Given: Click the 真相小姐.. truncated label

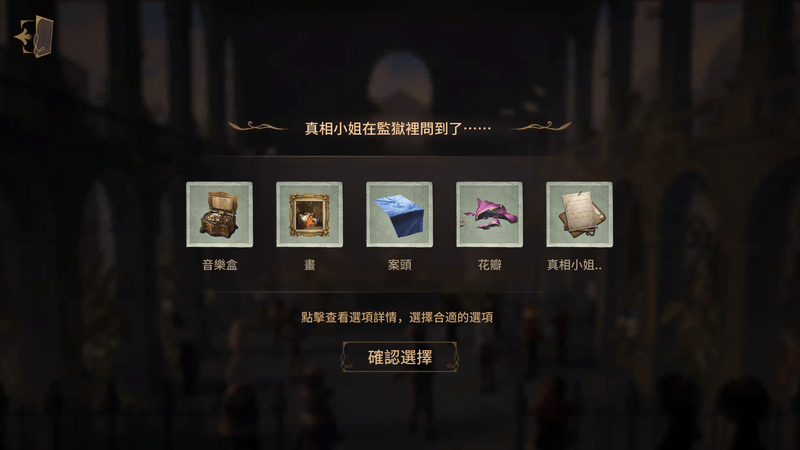Looking at the screenshot, I should [x=574, y=265].
